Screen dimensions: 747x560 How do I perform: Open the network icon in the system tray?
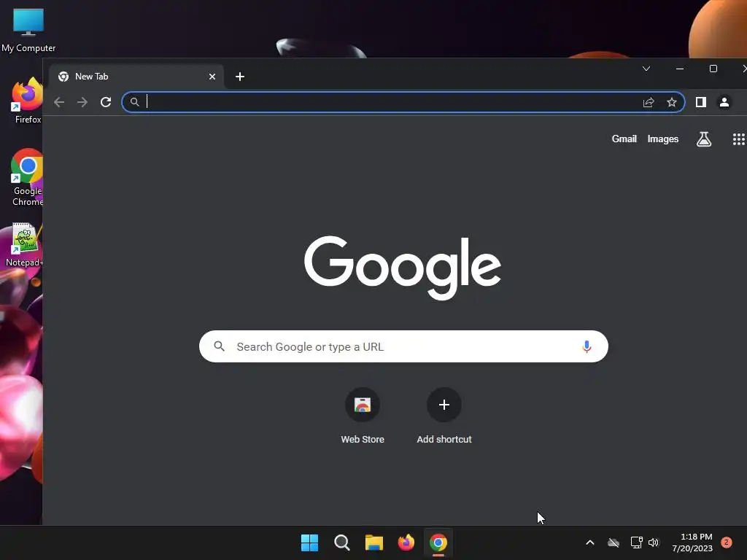[636, 542]
